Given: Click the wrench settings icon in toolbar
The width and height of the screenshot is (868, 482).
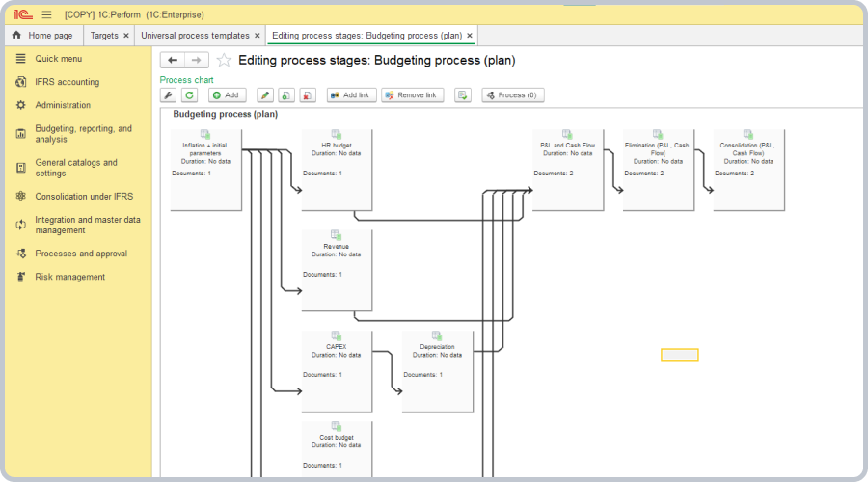Looking at the screenshot, I should [168, 95].
